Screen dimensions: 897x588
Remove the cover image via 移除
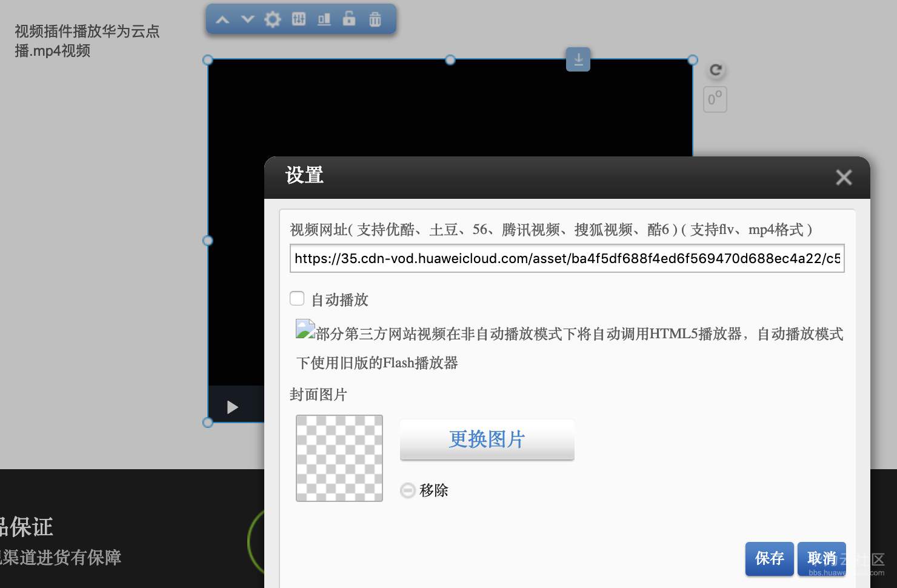coord(424,490)
